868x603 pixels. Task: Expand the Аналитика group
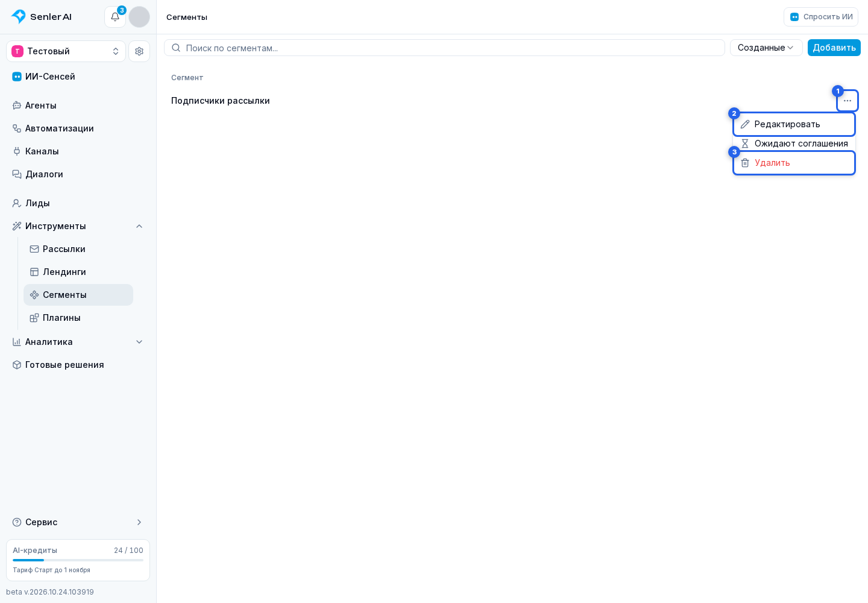[x=78, y=342]
